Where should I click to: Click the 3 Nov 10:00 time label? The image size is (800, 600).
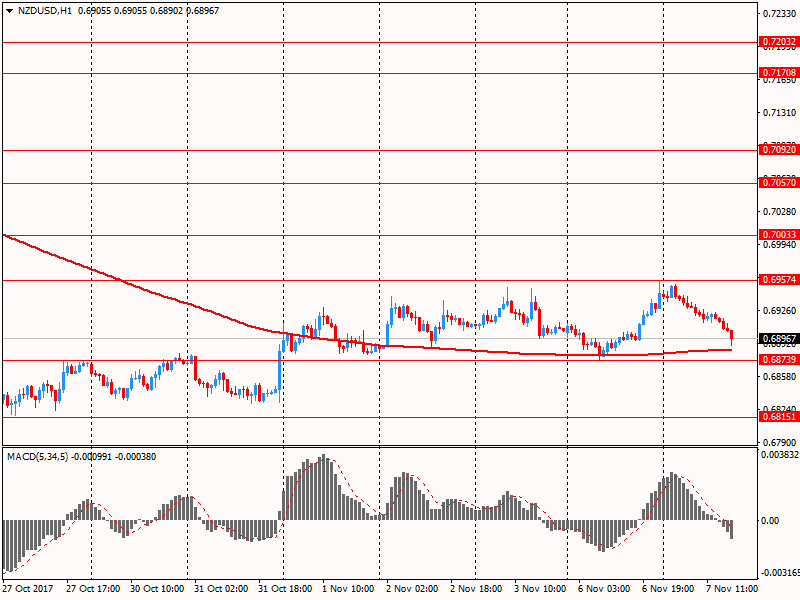540,588
